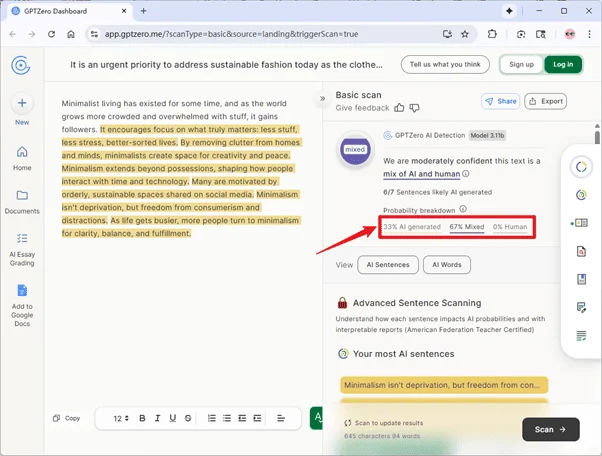
Task: Click Model 3.11b label
Action: pyautogui.click(x=487, y=135)
